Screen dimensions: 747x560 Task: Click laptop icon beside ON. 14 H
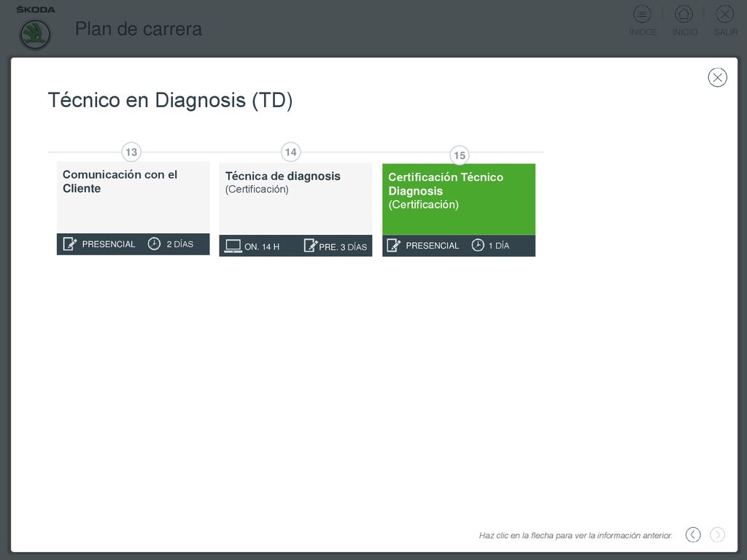233,246
